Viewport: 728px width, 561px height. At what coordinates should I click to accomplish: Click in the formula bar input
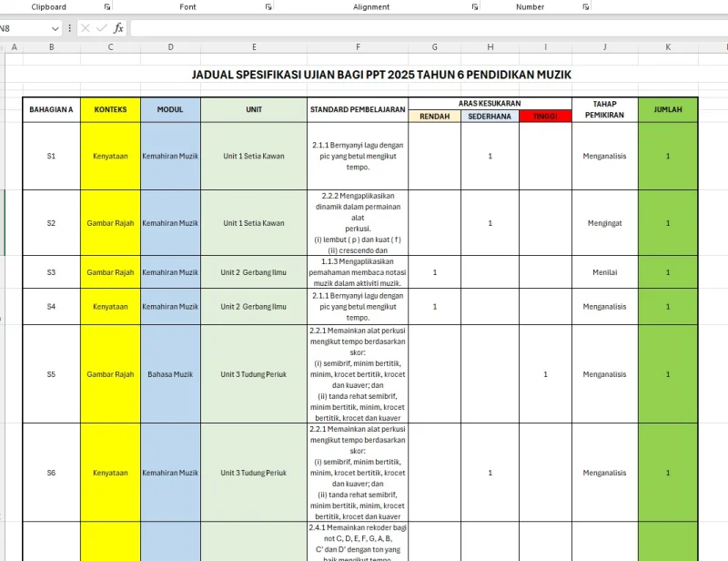[x=409, y=28]
